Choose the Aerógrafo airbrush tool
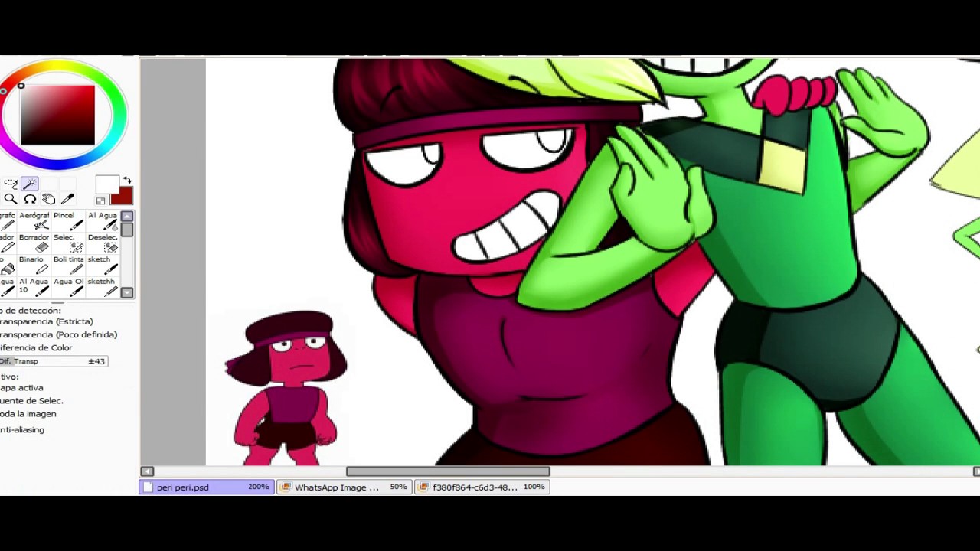980x551 pixels. (x=34, y=221)
